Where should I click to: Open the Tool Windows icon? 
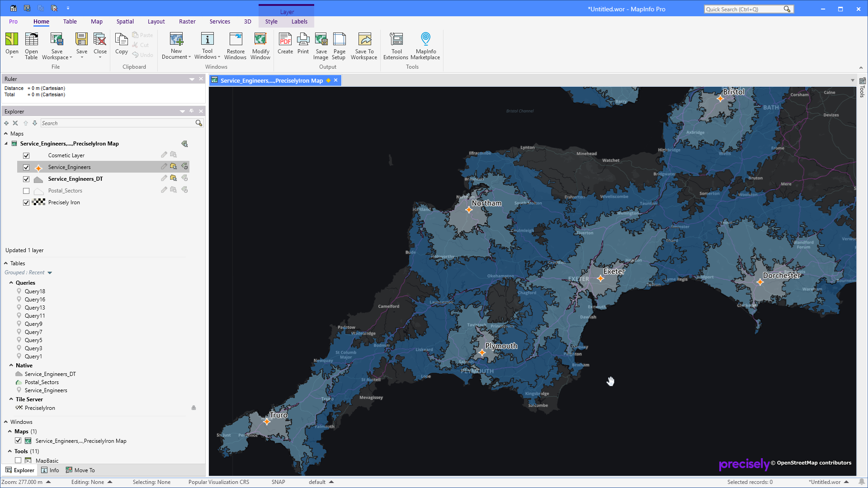coord(207,39)
